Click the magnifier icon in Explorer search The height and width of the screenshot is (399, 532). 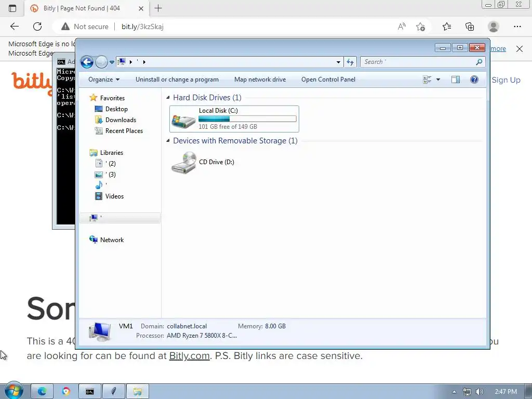point(479,62)
